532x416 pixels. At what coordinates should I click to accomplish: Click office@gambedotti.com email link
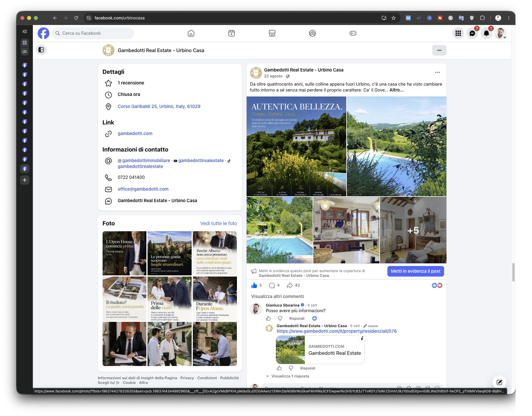(x=143, y=189)
